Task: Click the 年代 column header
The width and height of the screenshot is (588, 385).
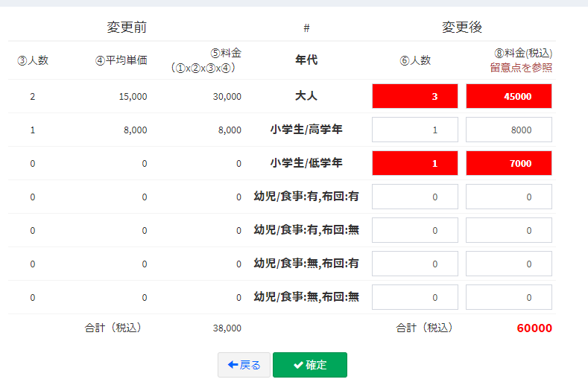Action: pos(306,60)
